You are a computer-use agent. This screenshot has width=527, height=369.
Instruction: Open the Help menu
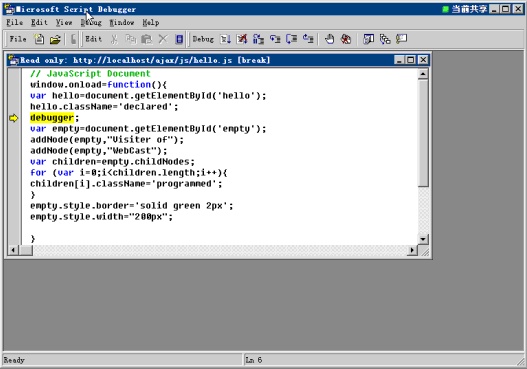(x=151, y=23)
